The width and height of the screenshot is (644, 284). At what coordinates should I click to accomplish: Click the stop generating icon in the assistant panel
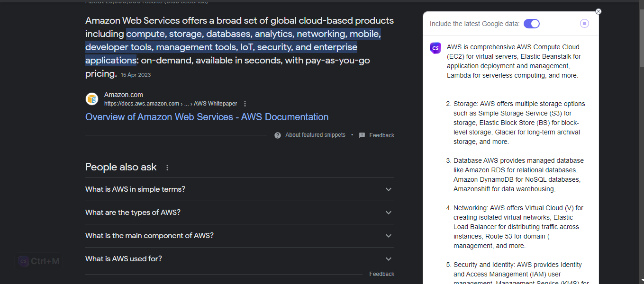pos(584,24)
